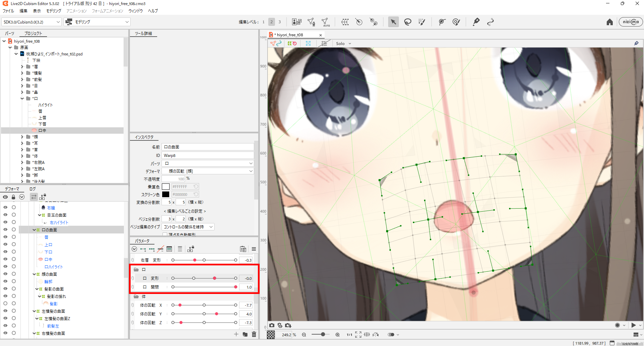Open the 編集 menu
Viewport: 644px width, 346px height.
24,11
